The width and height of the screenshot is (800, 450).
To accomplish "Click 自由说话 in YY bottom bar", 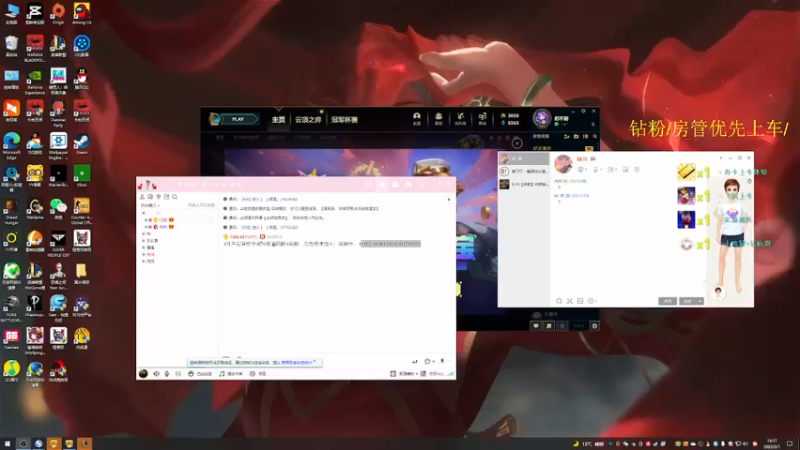I will click(x=200, y=374).
